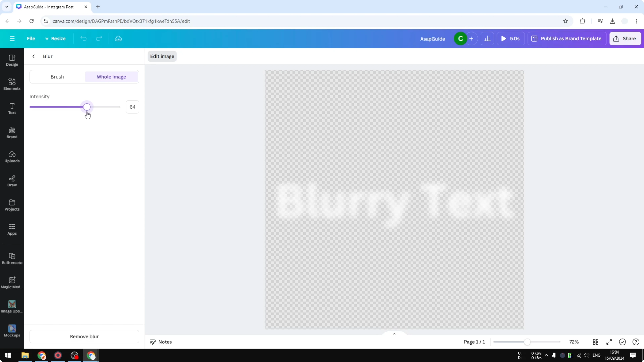Open the help question mark
This screenshot has height=362, width=644.
(636, 342)
